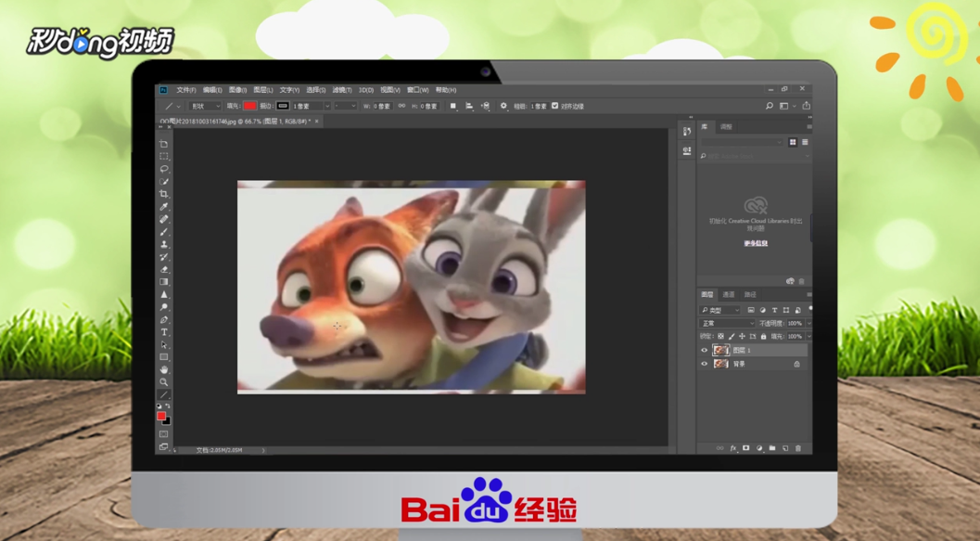Create a new layer group
The image size is (980, 541).
tap(772, 448)
